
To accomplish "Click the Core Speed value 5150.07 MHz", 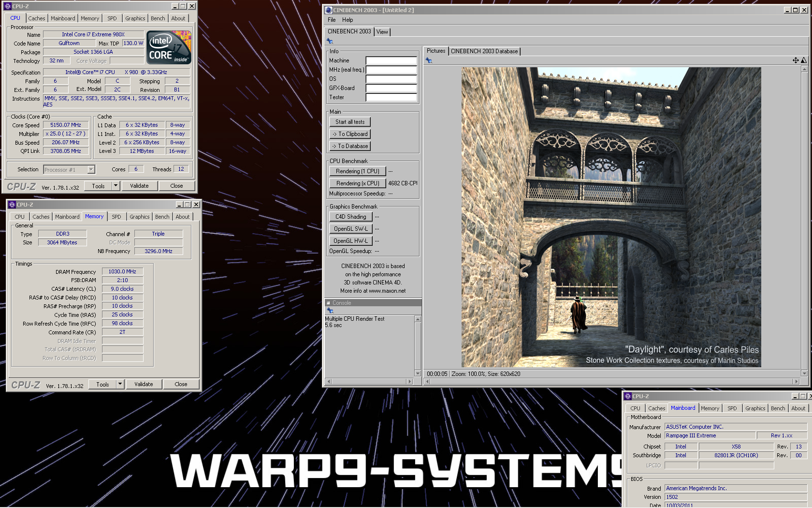I will point(66,125).
